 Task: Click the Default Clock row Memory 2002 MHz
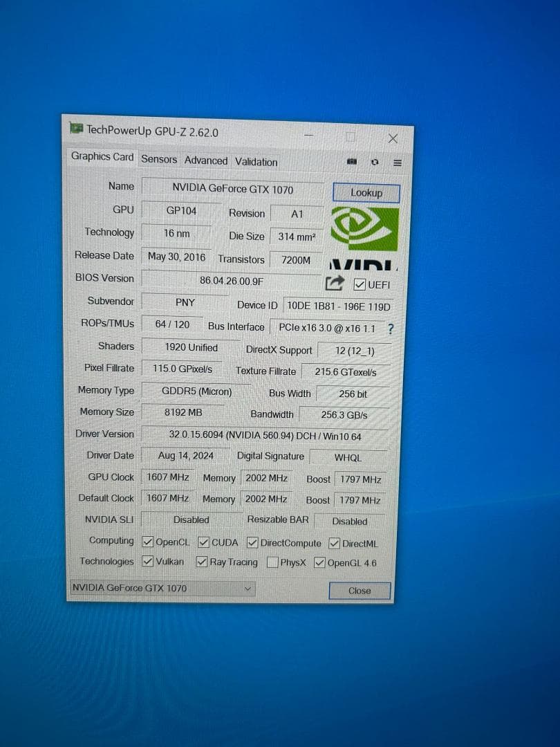pyautogui.click(x=266, y=499)
